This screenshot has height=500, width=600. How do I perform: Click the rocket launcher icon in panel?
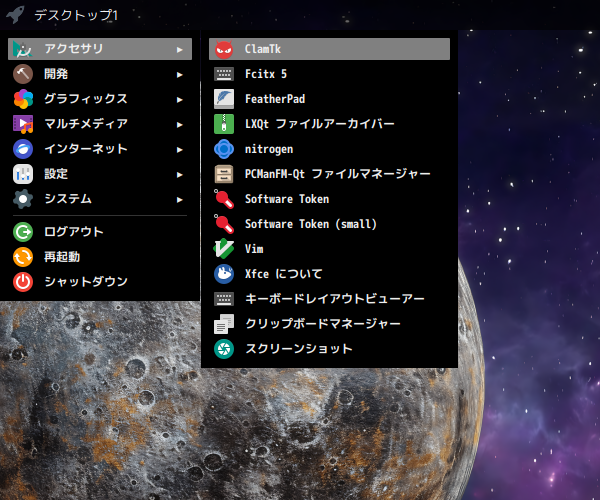tap(15, 15)
